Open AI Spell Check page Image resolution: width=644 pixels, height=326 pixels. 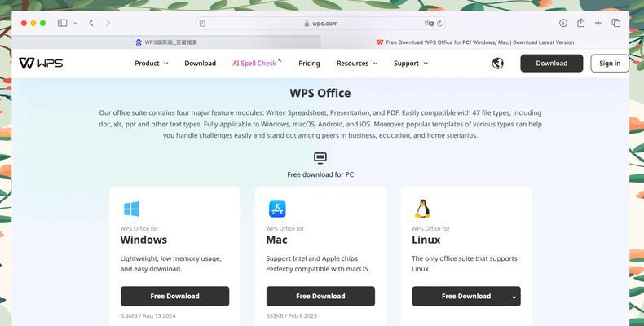click(x=257, y=64)
